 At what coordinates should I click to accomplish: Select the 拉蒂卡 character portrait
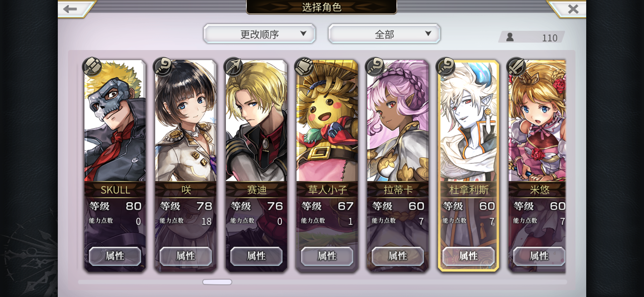[398, 121]
